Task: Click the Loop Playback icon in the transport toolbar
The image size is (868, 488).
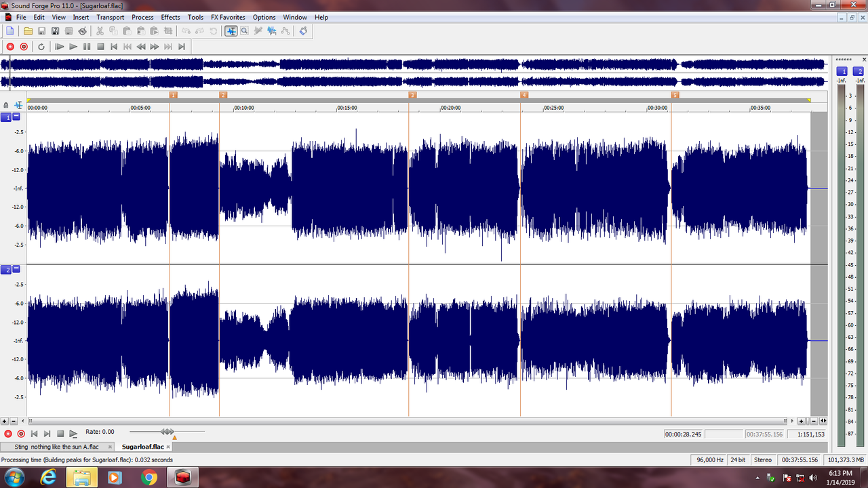Action: [41, 47]
